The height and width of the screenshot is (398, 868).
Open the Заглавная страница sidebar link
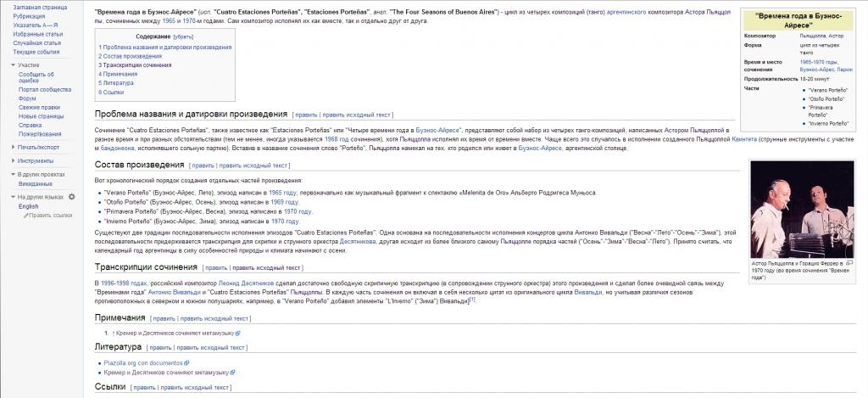coord(36,7)
